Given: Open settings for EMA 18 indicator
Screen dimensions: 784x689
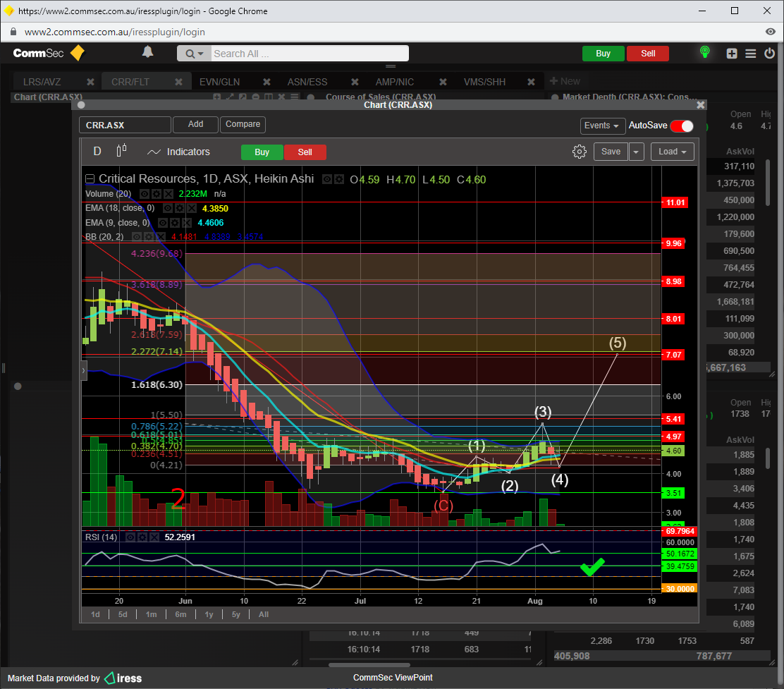Looking at the screenshot, I should (x=180, y=209).
